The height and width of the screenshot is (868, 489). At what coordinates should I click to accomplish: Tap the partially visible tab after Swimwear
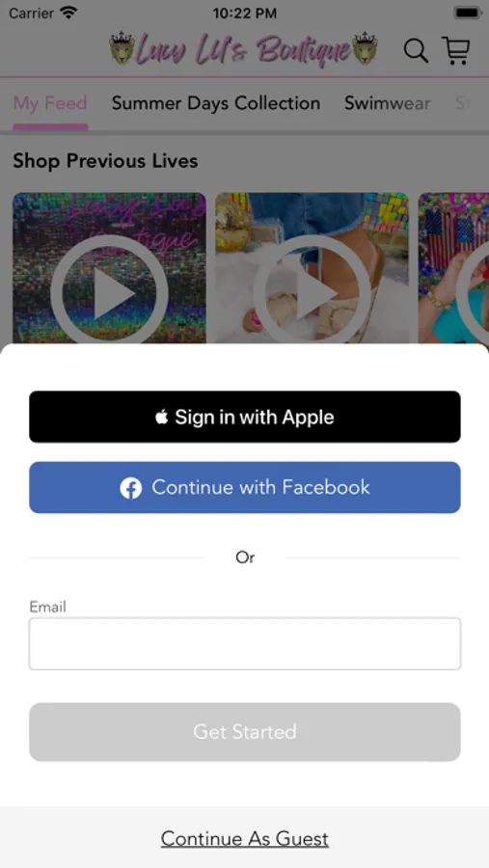tap(464, 103)
